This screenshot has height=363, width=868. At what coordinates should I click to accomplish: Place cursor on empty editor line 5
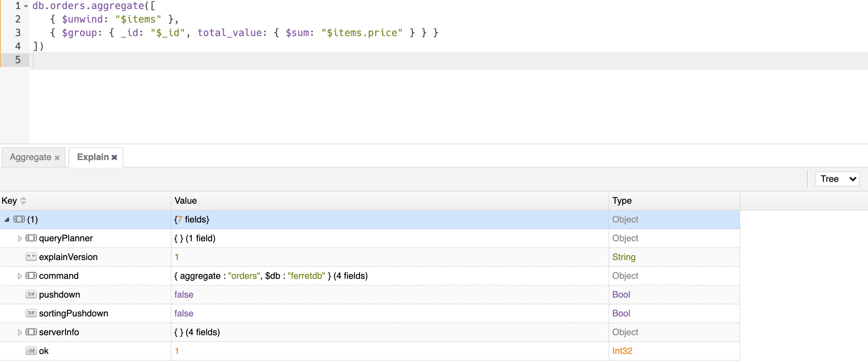click(226, 60)
